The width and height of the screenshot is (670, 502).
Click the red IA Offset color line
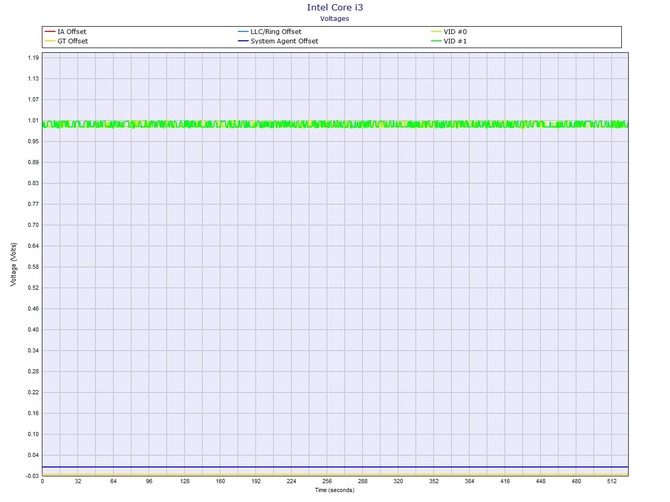click(x=50, y=32)
